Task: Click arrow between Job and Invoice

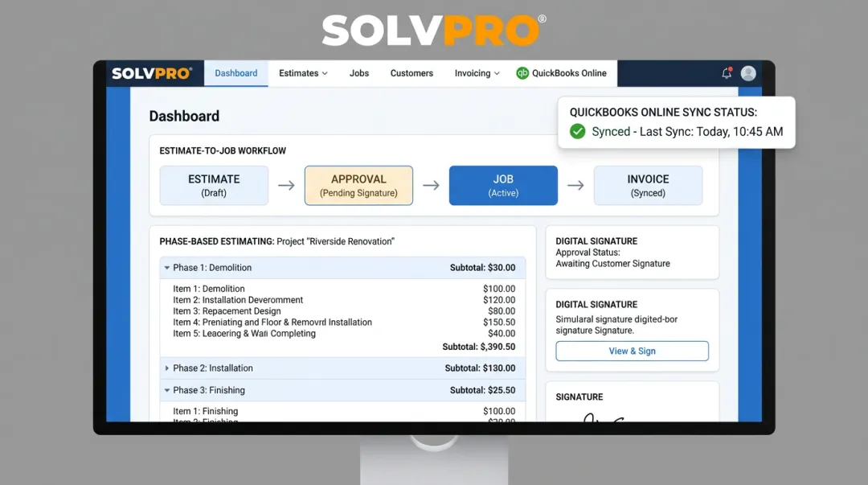Action: click(575, 185)
